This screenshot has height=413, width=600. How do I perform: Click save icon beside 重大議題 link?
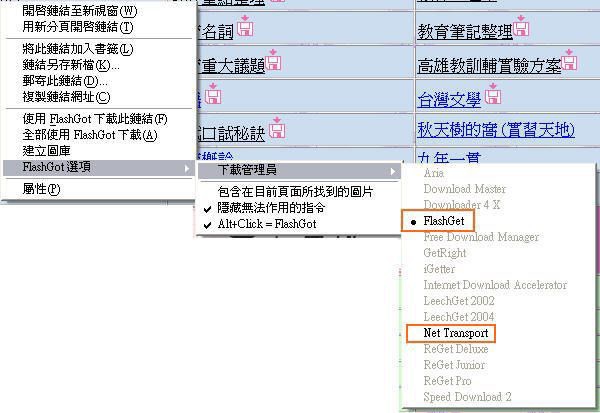coord(273,60)
